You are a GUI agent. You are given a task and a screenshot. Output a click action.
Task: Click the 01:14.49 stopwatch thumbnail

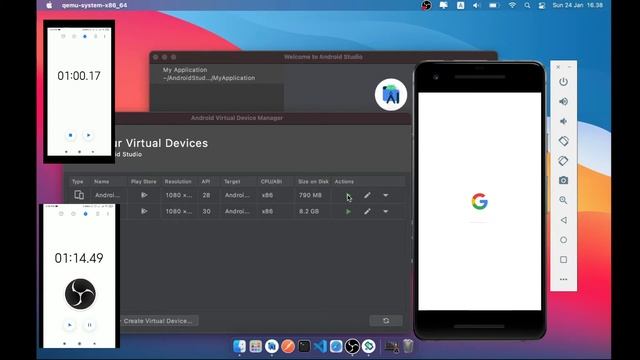[x=80, y=276]
